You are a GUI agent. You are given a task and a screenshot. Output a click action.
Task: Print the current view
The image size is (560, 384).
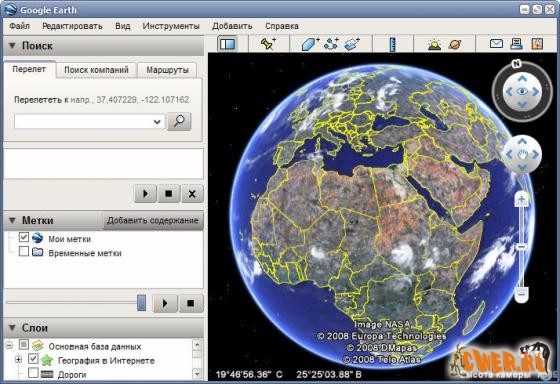(516, 44)
